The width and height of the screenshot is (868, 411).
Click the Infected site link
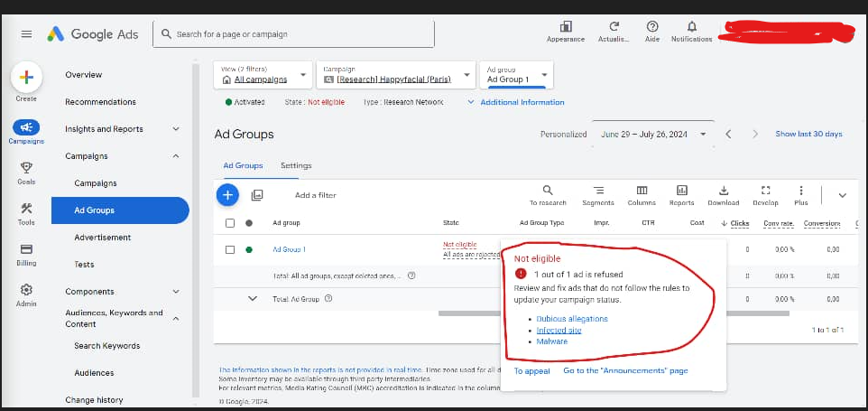(x=559, y=330)
